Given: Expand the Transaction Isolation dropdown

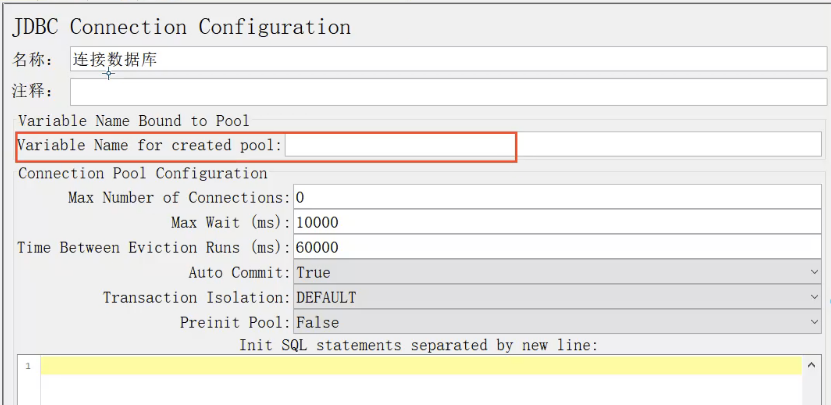Looking at the screenshot, I should 556,297.
